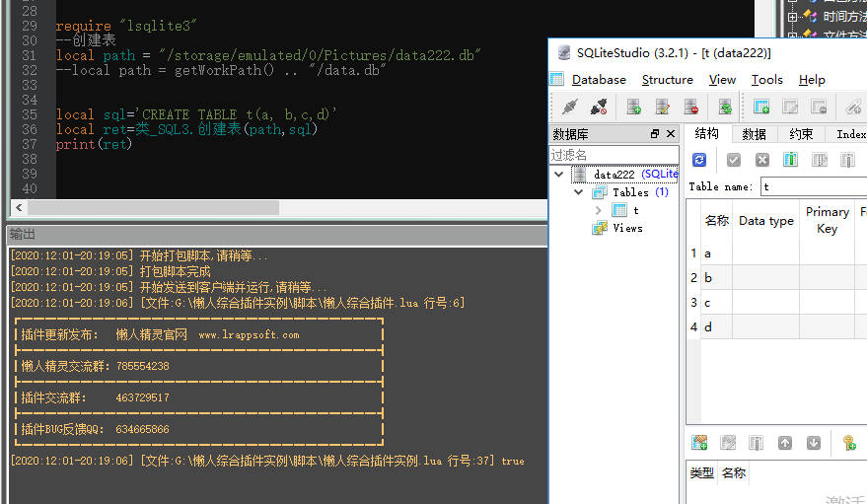Click the Move constraint down arrow icon
867x504 pixels.
point(814,443)
